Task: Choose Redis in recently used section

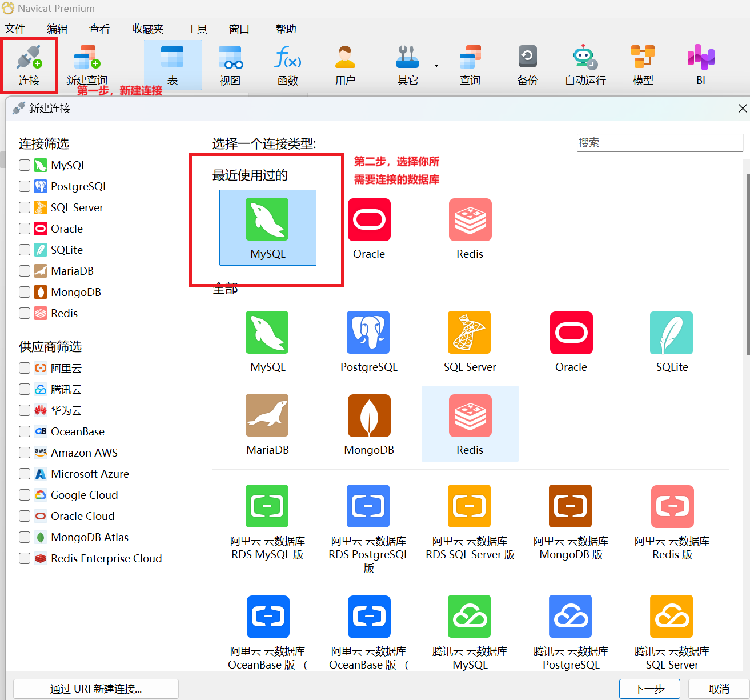Action: tap(470, 227)
